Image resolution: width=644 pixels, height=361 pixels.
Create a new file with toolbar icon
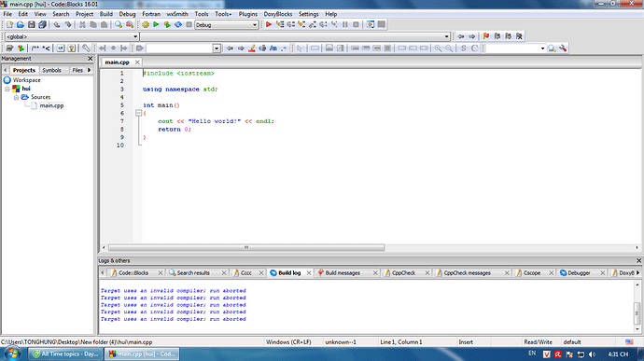pyautogui.click(x=9, y=25)
